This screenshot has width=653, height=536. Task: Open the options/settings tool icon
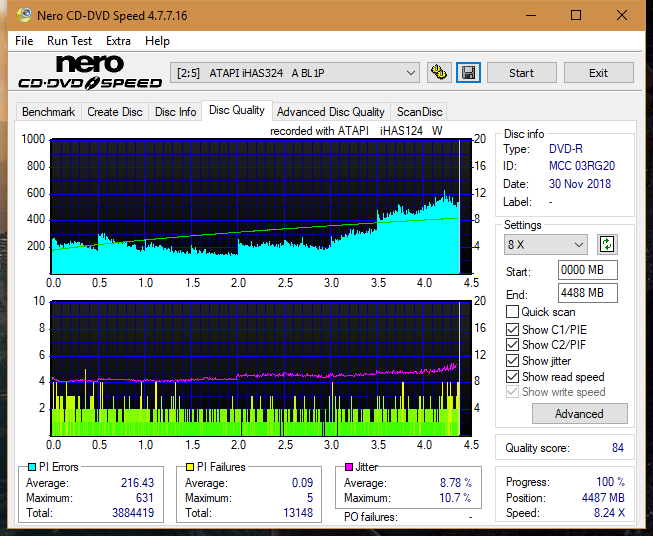pyautogui.click(x=439, y=73)
